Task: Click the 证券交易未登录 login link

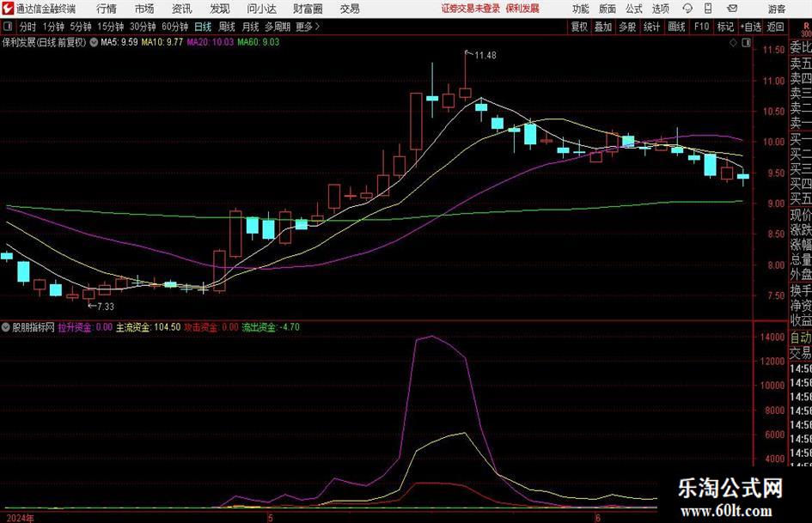Action: 470,9
